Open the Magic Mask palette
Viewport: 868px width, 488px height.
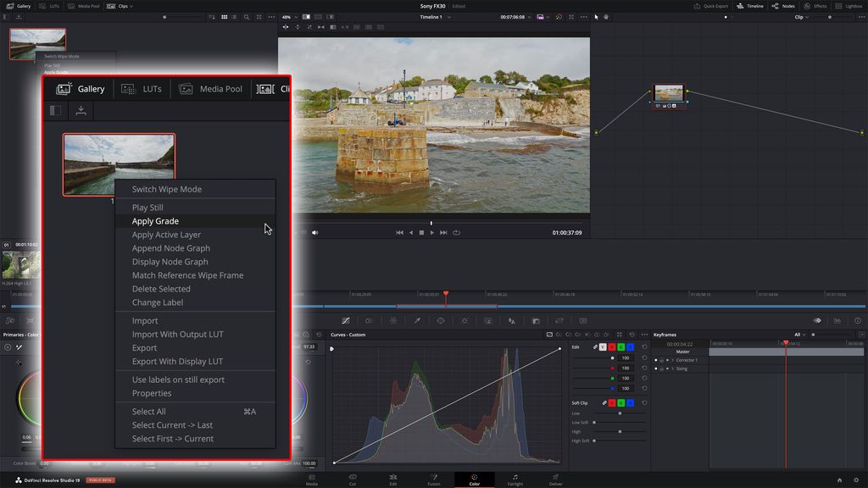pyautogui.click(x=489, y=320)
